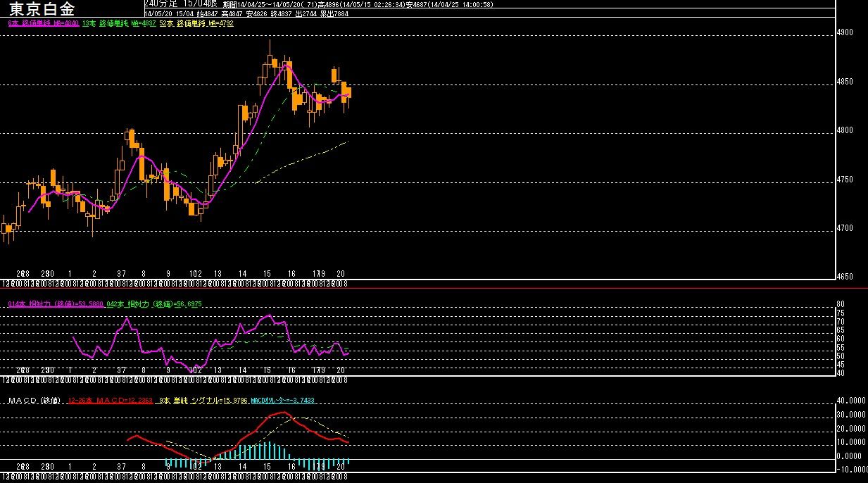Click the MACD axis label -10.0000

pos(850,470)
